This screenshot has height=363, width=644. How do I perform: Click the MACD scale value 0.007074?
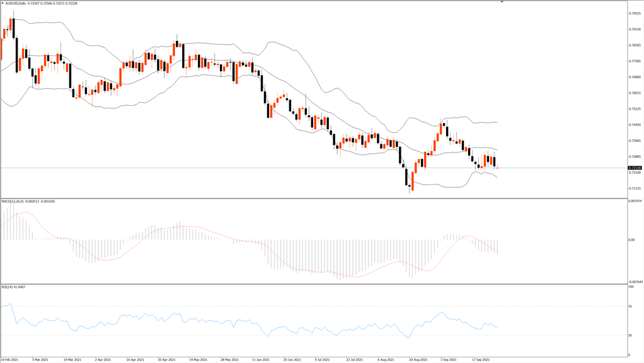635,201
